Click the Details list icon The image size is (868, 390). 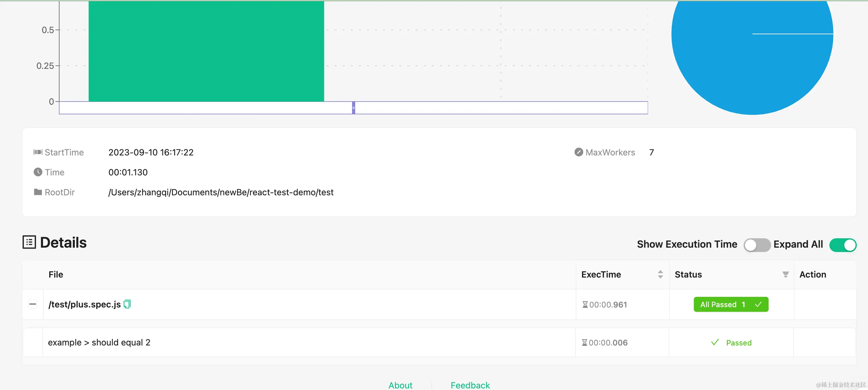[x=29, y=242]
